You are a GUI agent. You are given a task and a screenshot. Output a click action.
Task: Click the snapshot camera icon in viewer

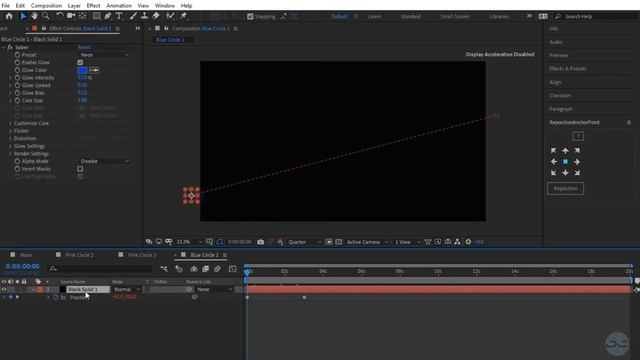pyautogui.click(x=260, y=242)
